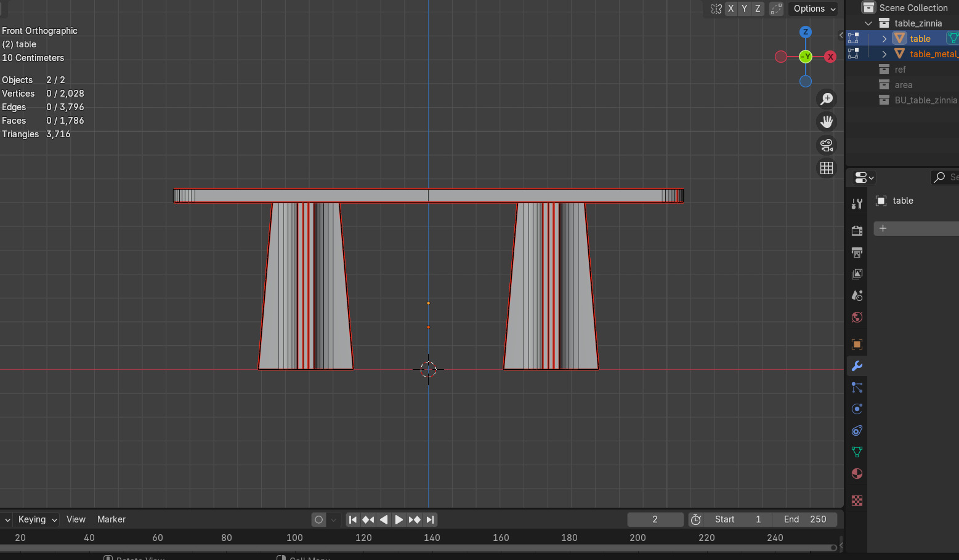The height and width of the screenshot is (560, 959).
Task: Toggle camera view with the camera icon
Action: [827, 145]
